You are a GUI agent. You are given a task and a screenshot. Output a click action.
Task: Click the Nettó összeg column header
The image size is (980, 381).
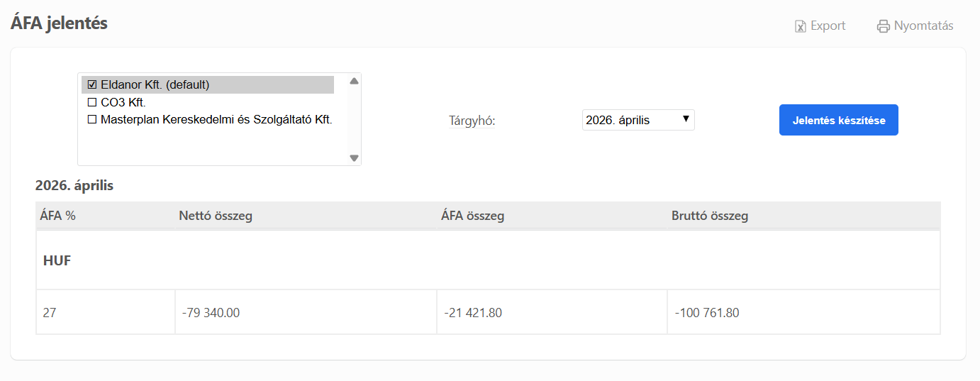216,216
